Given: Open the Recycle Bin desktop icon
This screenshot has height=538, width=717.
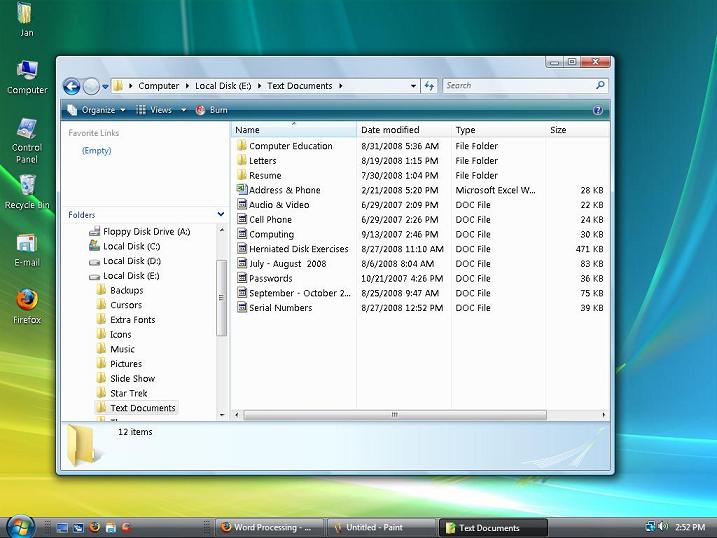Looking at the screenshot, I should coord(27,187).
